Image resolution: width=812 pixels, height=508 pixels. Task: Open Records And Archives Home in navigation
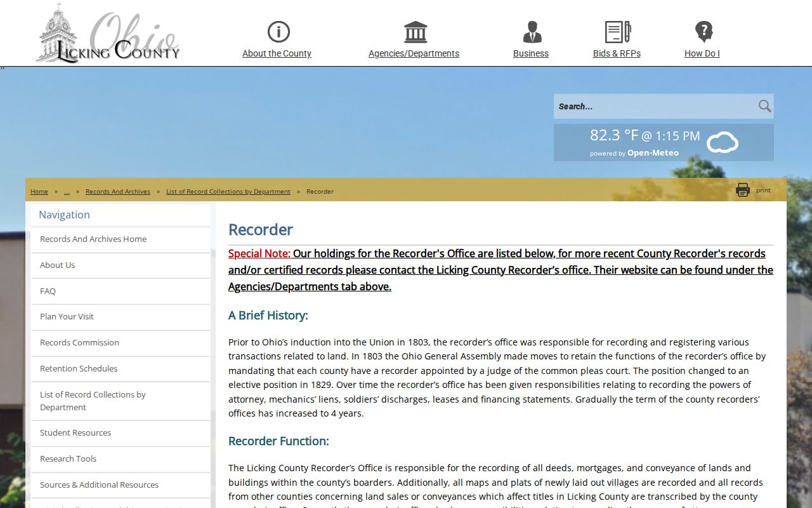coord(121,239)
